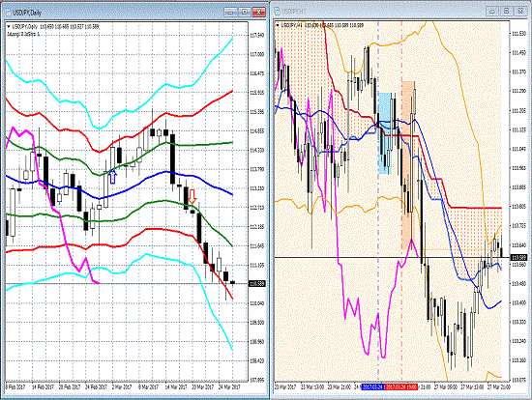Click the blue date label on H1 time axis

click(373, 386)
